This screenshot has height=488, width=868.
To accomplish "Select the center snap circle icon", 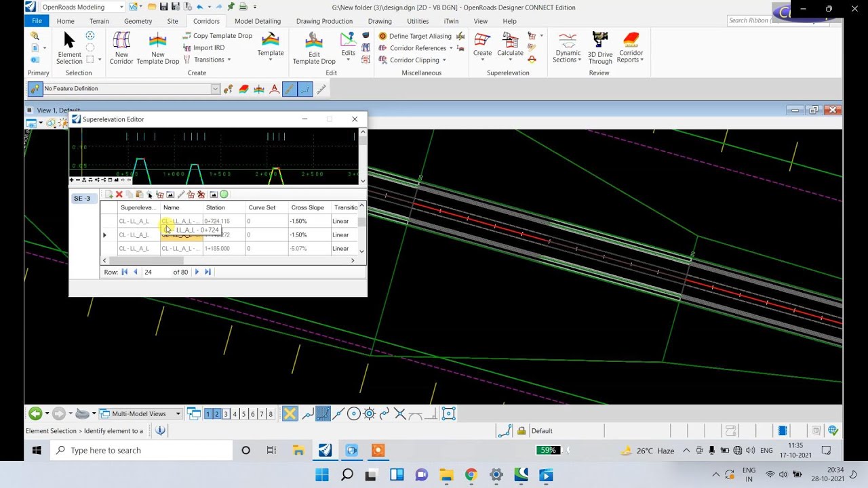I will coord(353,413).
